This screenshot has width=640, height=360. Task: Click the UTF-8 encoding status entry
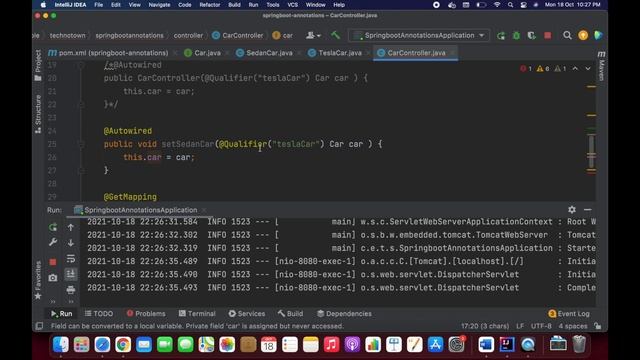click(541, 326)
